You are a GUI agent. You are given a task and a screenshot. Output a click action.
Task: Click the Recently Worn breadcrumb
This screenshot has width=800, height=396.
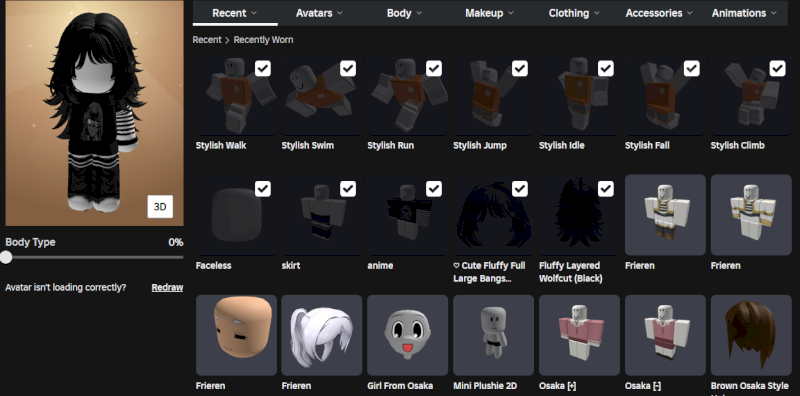click(x=263, y=40)
